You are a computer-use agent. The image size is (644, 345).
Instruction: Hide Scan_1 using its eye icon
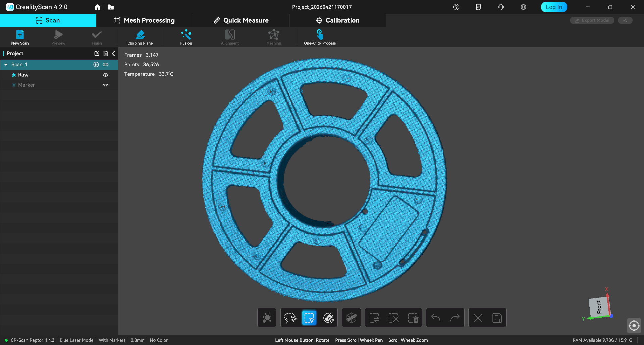[106, 65]
